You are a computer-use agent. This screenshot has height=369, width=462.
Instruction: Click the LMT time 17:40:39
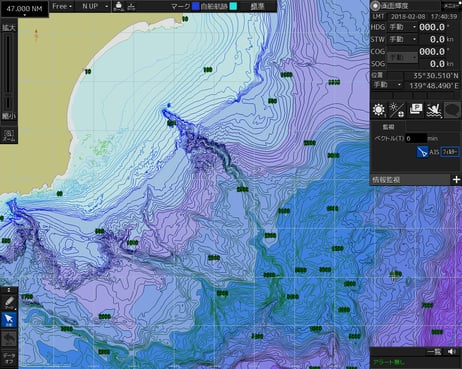[444, 16]
